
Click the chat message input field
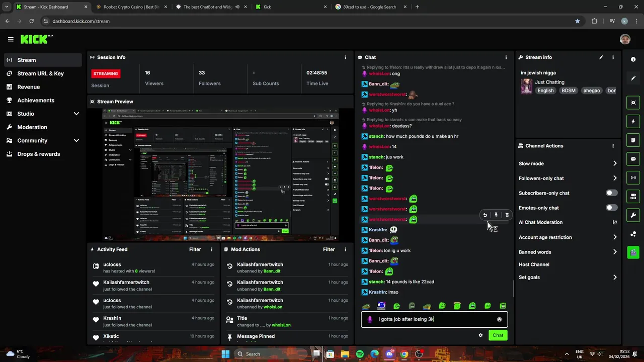(x=434, y=319)
